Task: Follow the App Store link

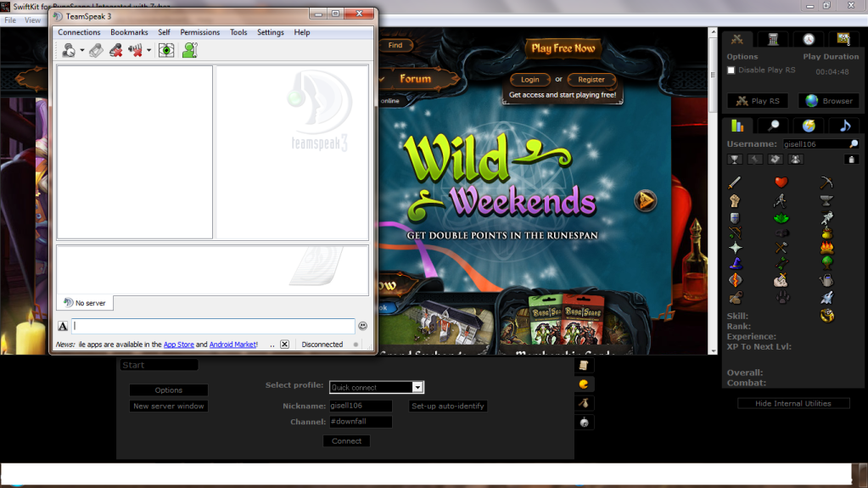Action: [178, 345]
